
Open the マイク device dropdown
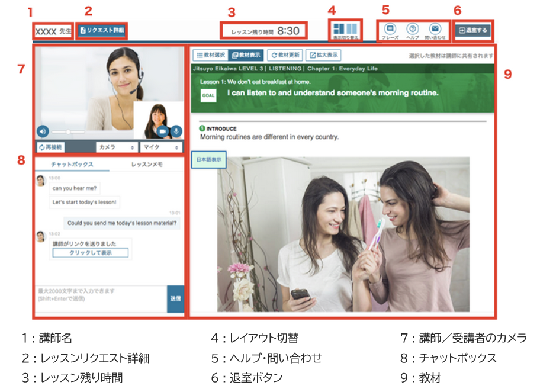click(160, 147)
